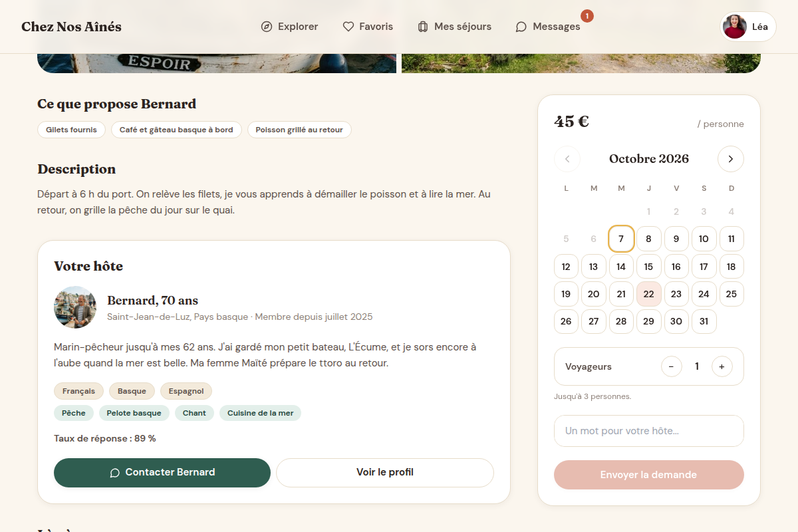Decrease the number of Voyageurs
This screenshot has height=532, width=798.
coord(671,366)
